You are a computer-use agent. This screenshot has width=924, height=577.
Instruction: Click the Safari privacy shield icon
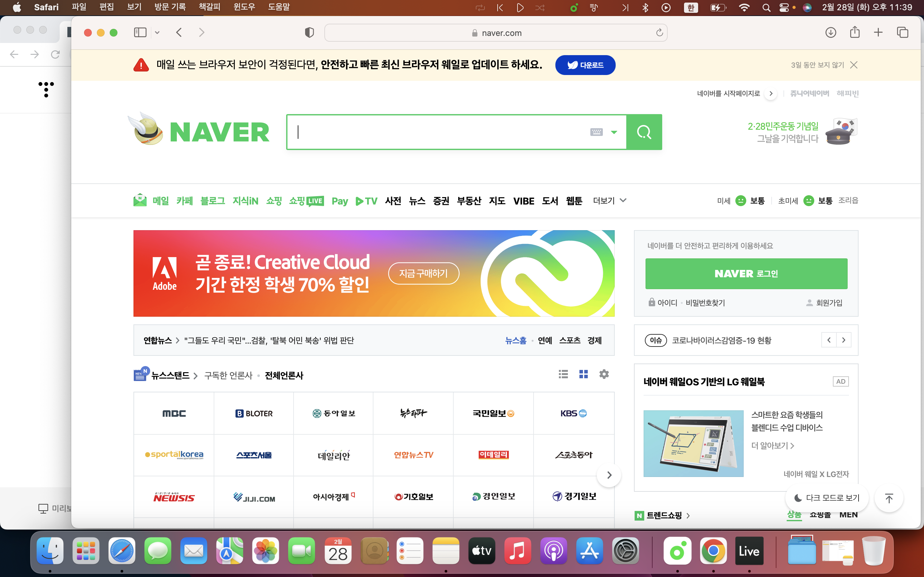coord(309,33)
